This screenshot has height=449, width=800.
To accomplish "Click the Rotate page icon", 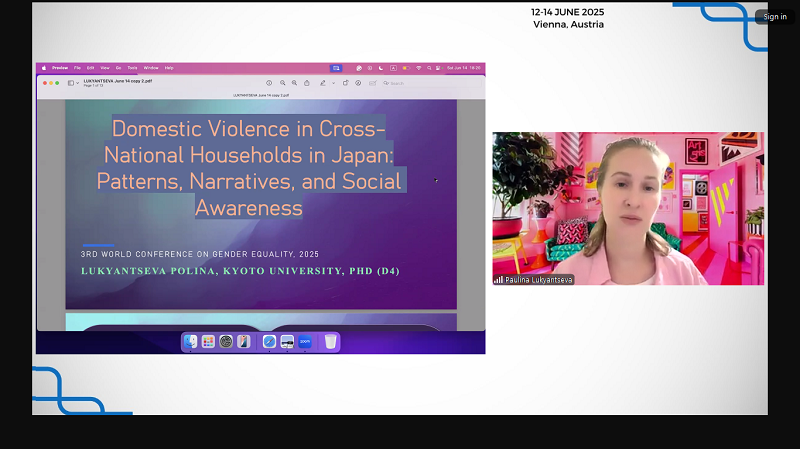I will pos(345,83).
